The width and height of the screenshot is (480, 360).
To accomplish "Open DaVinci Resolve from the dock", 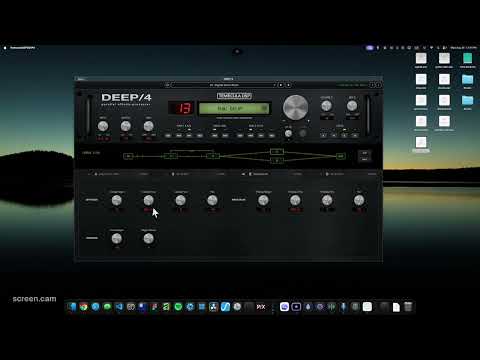I will click(x=213, y=307).
